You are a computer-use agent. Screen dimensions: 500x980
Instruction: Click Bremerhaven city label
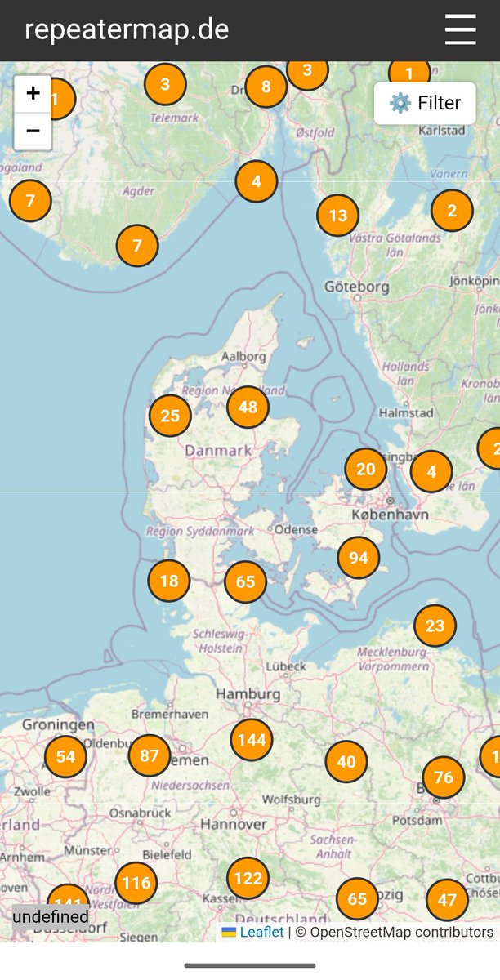click(170, 714)
